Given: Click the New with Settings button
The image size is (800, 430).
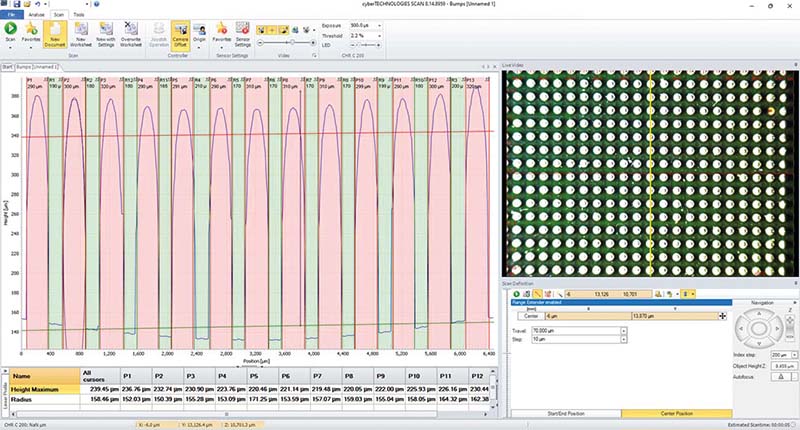Looking at the screenshot, I should pyautogui.click(x=106, y=34).
